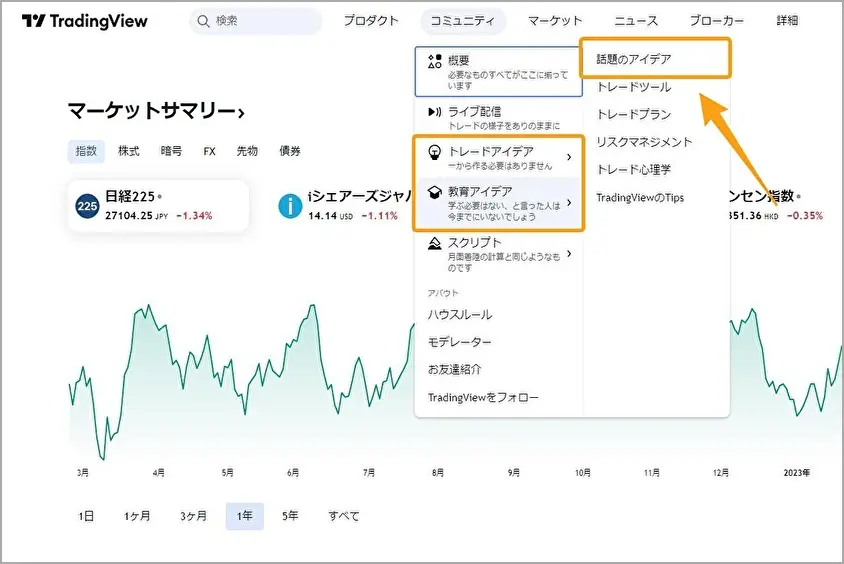Expand the トレードアイデア submenu chevron

(x=569, y=157)
